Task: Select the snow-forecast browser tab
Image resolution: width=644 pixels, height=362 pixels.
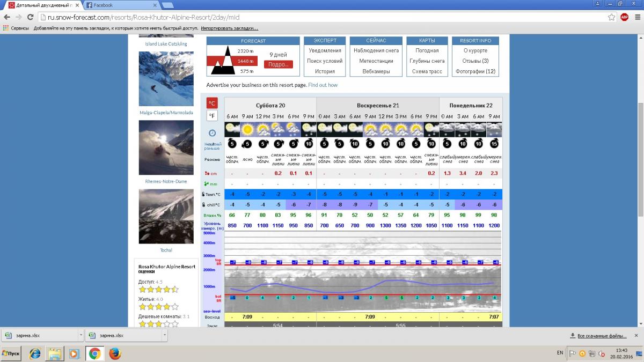Action: [x=42, y=5]
